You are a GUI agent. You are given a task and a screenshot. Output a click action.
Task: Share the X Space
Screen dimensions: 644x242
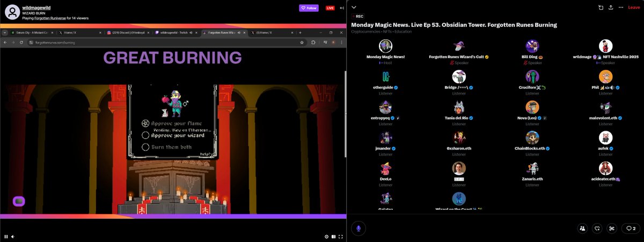tap(611, 8)
